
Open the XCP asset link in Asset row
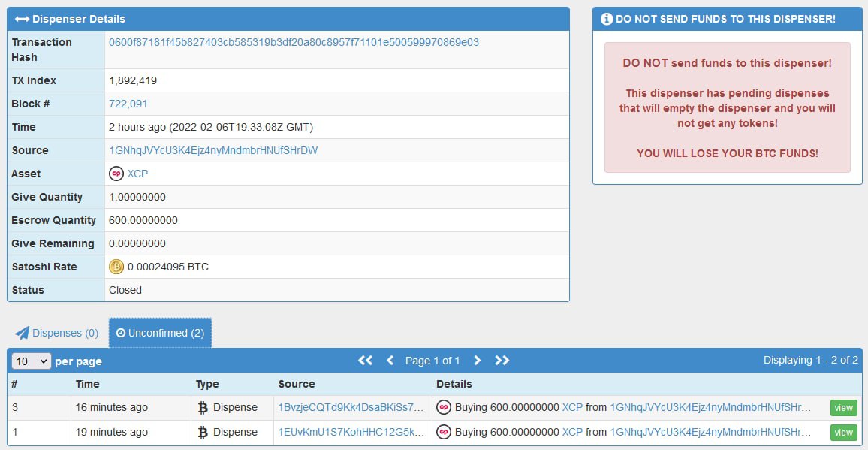tap(138, 174)
